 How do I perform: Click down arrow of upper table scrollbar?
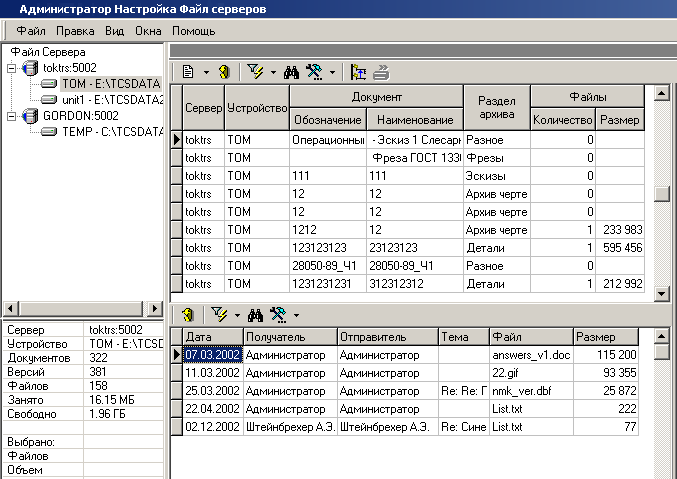660,293
